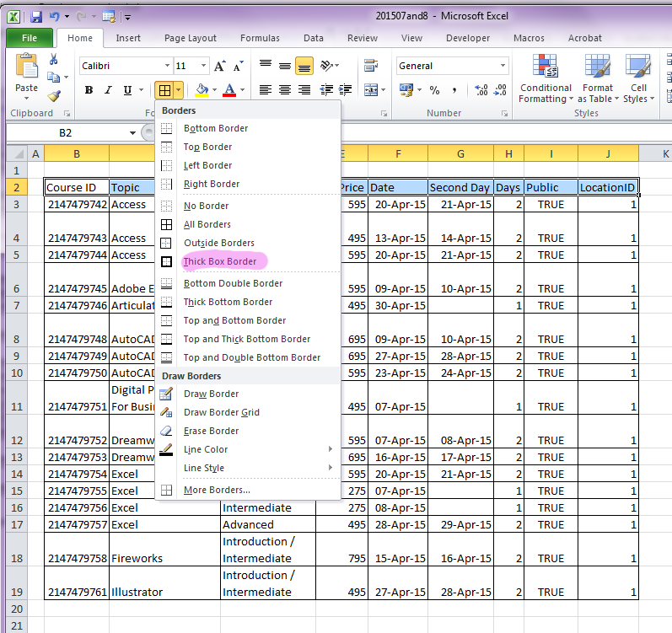This screenshot has width=672, height=633.
Task: Click Decrease Decimal icon
Action: (x=500, y=90)
